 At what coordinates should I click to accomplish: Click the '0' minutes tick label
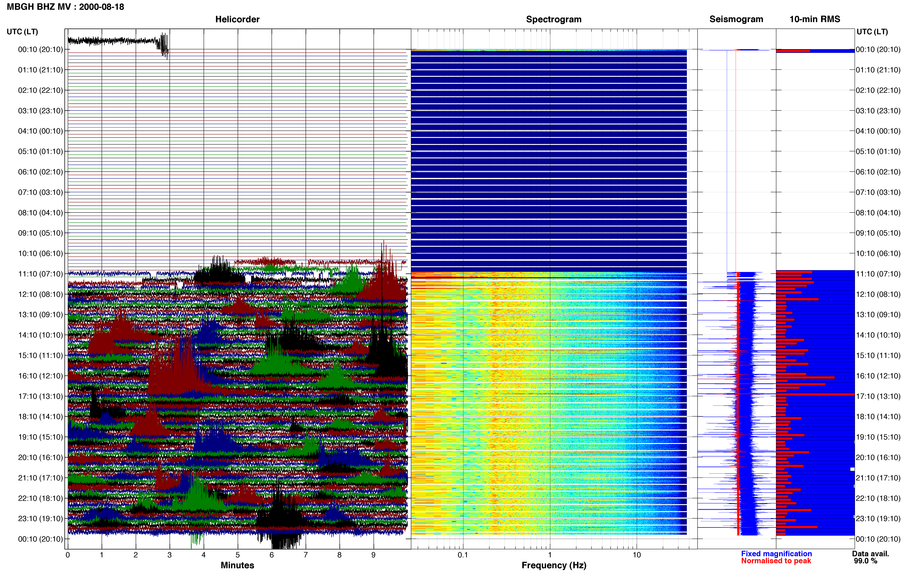[x=68, y=555]
